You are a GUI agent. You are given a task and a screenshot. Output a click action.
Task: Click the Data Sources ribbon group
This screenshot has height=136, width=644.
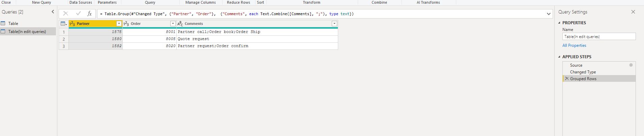81,2
